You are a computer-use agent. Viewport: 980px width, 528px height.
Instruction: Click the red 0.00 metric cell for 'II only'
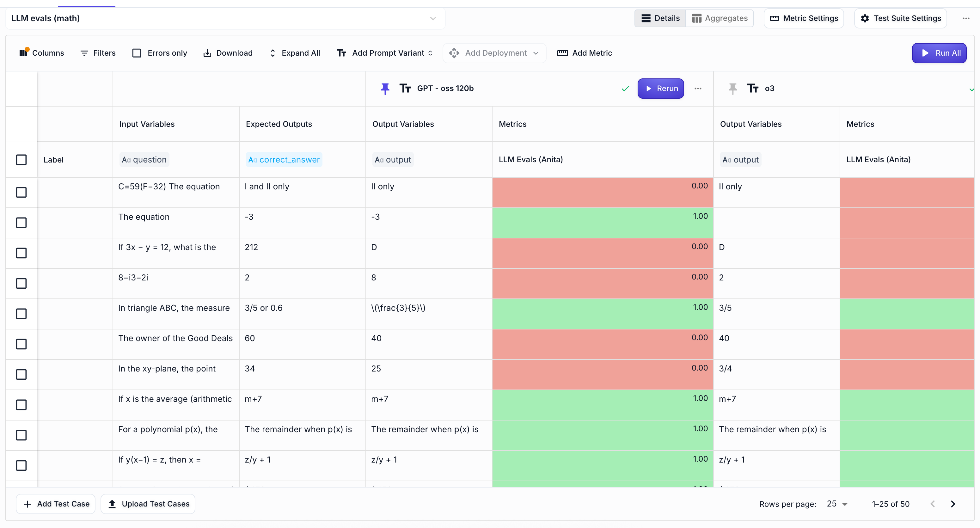tap(602, 193)
